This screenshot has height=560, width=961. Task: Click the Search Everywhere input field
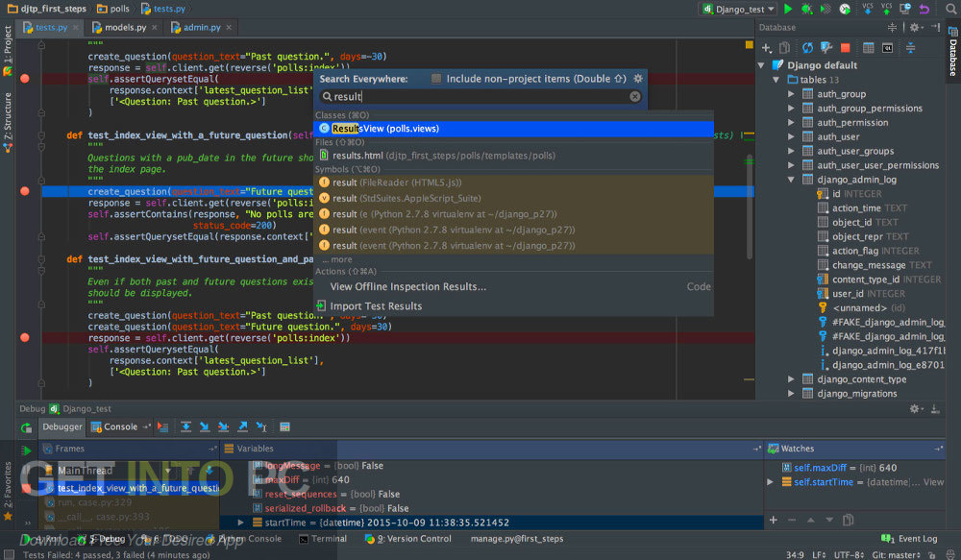click(x=481, y=96)
